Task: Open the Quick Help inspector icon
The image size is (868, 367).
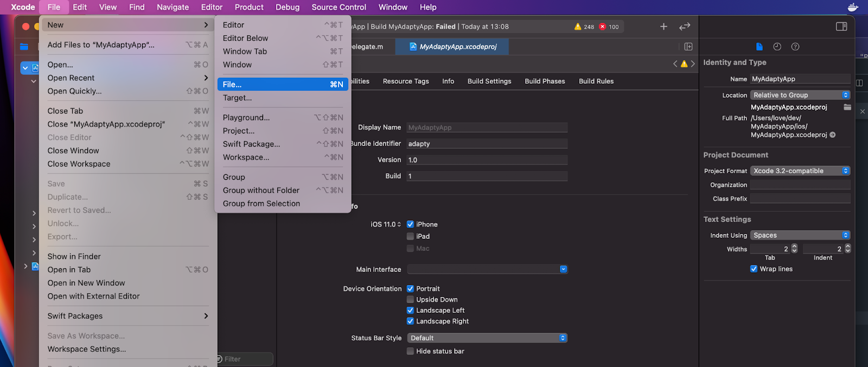Action: [x=795, y=47]
